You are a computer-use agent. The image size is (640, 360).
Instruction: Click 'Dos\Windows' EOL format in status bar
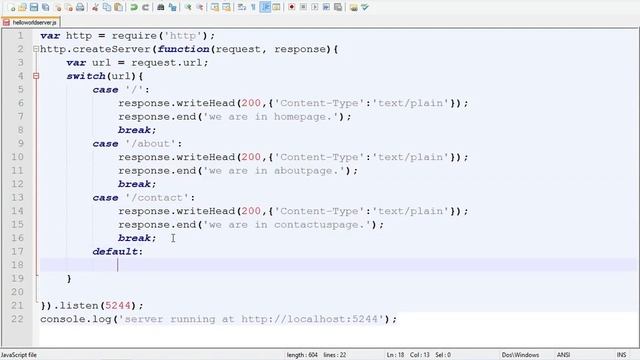[x=520, y=355]
